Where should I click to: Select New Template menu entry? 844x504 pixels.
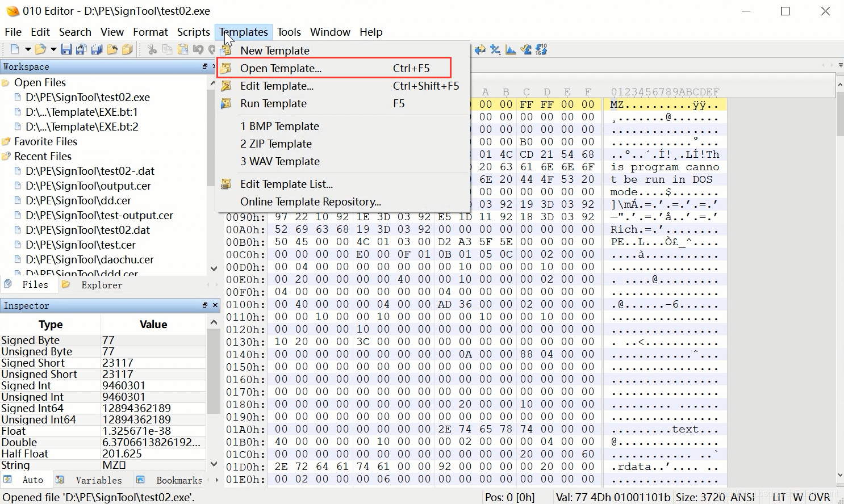pos(343,51)
